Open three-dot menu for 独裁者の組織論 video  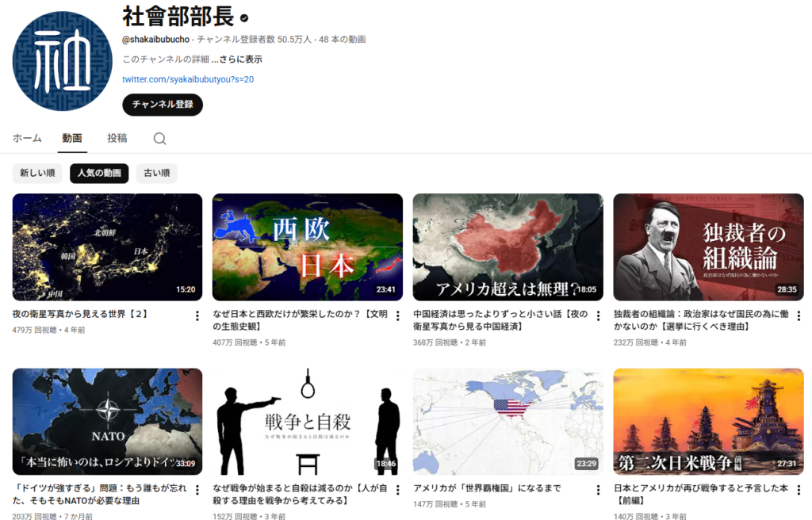pos(798,316)
